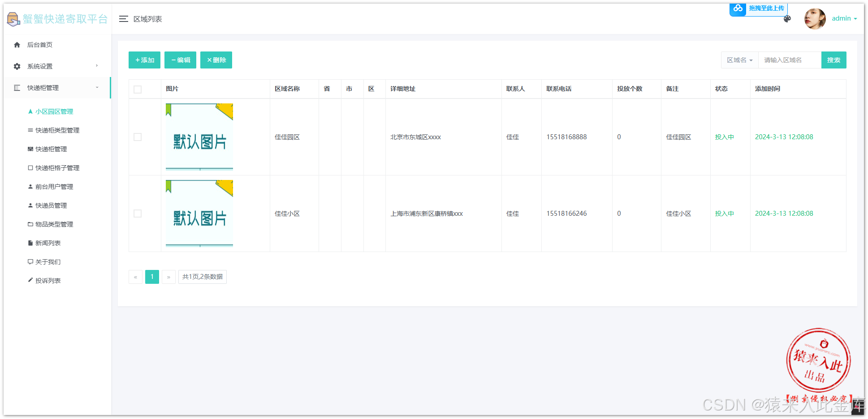Viewport: 868px width, 419px height.
Task: Click 投入中 status in 佳佳园区 row
Action: point(725,137)
